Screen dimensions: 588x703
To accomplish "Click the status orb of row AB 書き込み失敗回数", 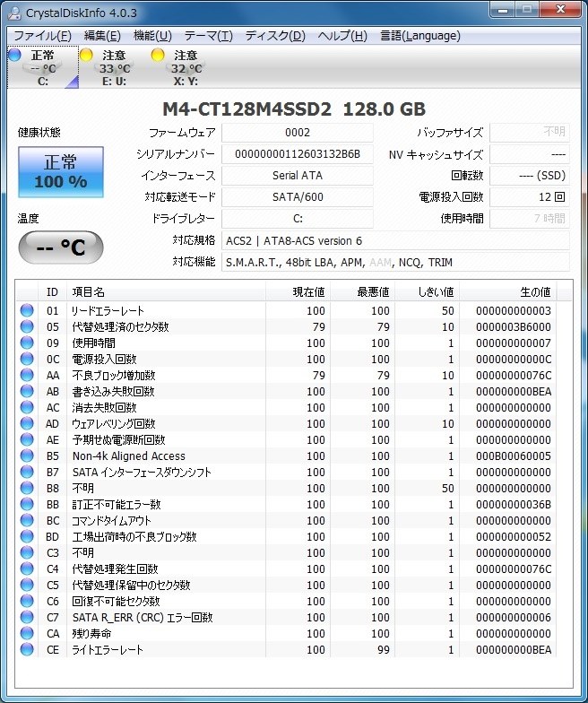I will [27, 391].
